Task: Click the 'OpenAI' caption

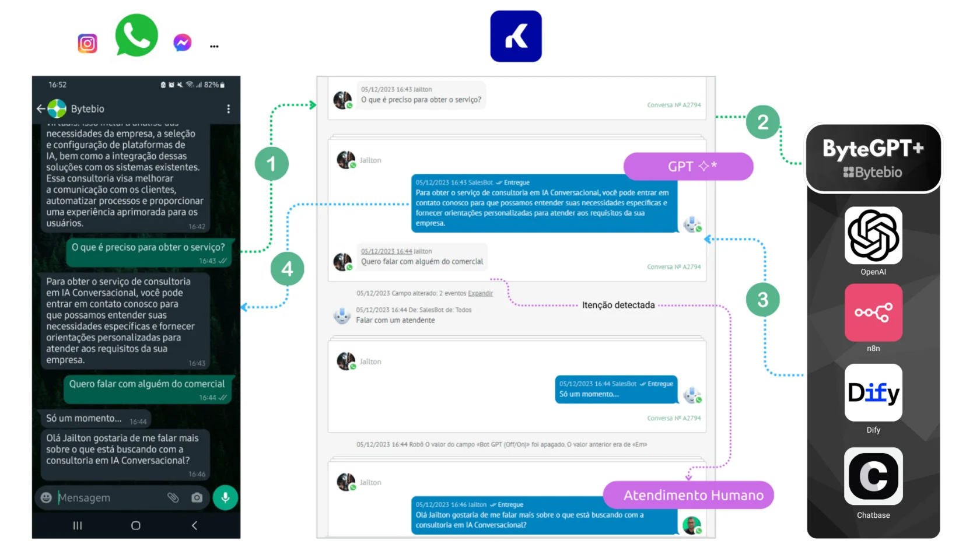Action: point(873,272)
